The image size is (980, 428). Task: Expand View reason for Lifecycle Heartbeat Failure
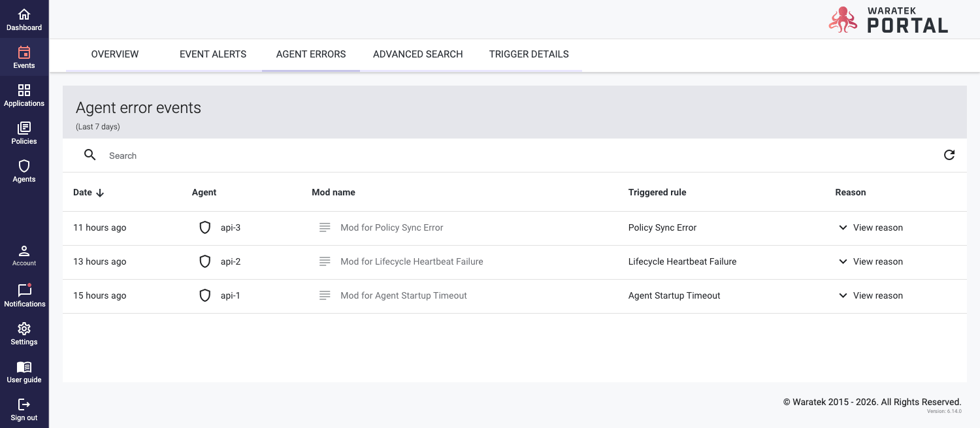[x=870, y=261]
